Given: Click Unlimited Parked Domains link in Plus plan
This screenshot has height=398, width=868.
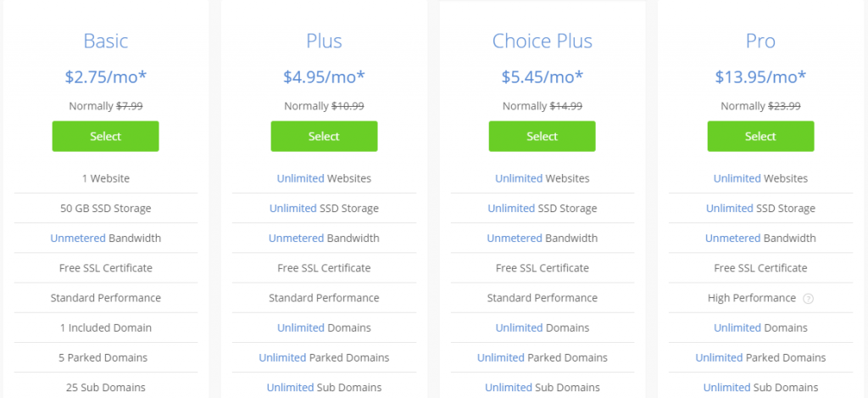Looking at the screenshot, I should pyautogui.click(x=282, y=357).
